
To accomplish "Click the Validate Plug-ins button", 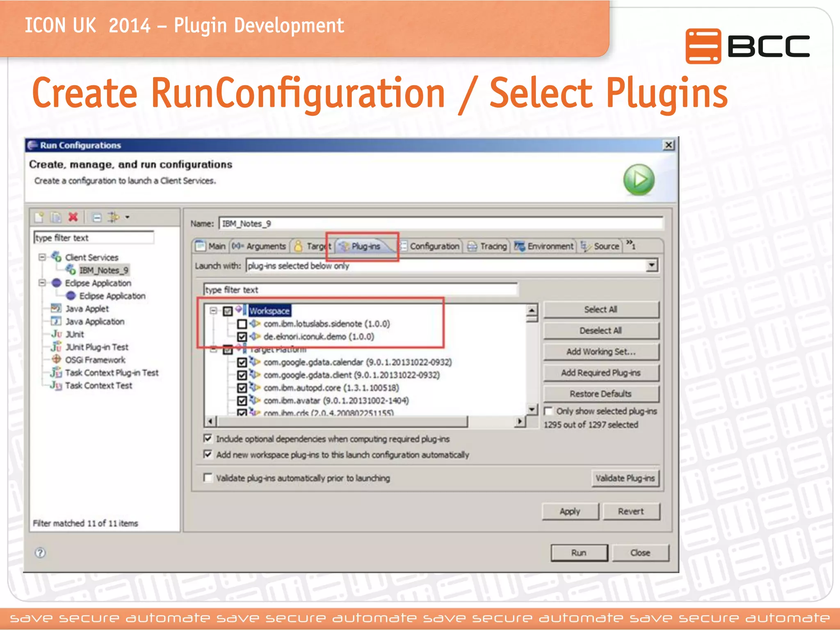I will [625, 478].
